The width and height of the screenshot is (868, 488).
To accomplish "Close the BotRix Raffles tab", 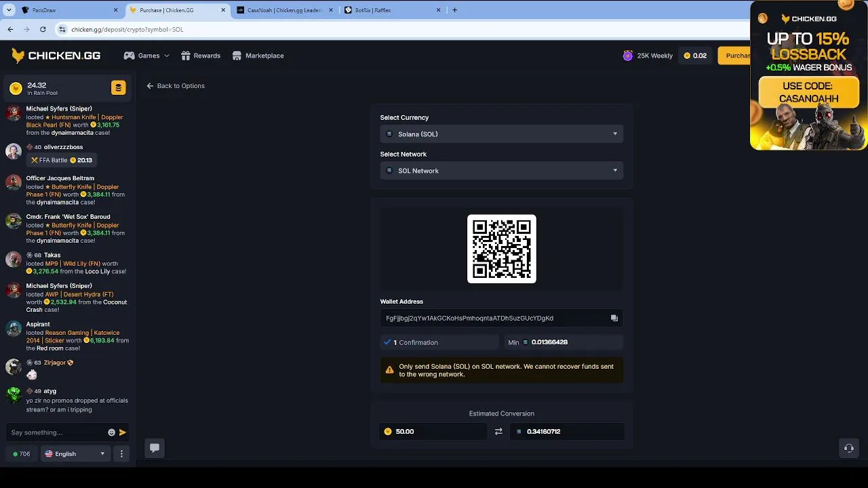I will point(438,10).
